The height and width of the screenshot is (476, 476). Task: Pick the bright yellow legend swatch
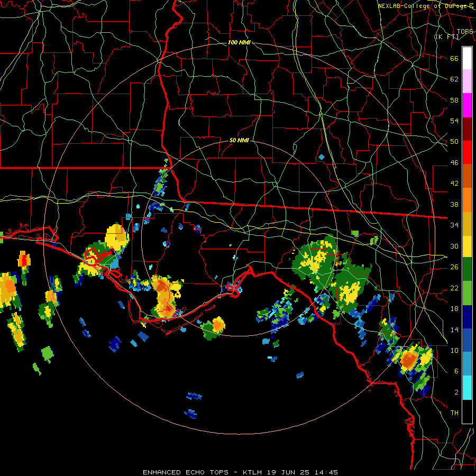pyautogui.click(x=467, y=246)
